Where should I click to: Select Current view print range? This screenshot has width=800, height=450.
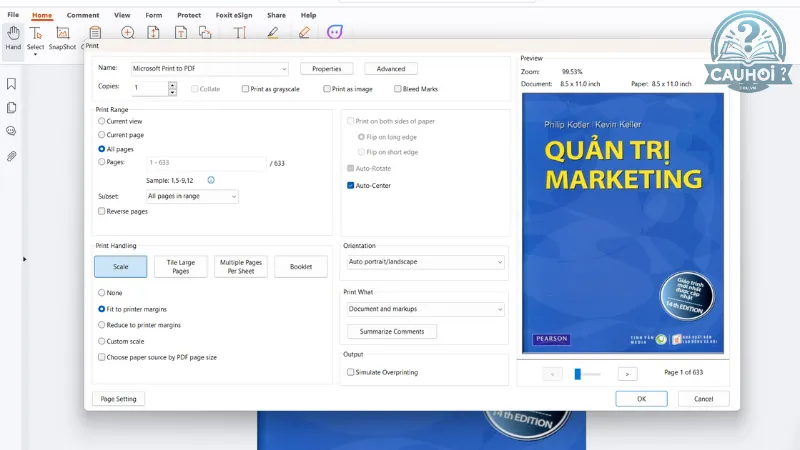[x=102, y=121]
